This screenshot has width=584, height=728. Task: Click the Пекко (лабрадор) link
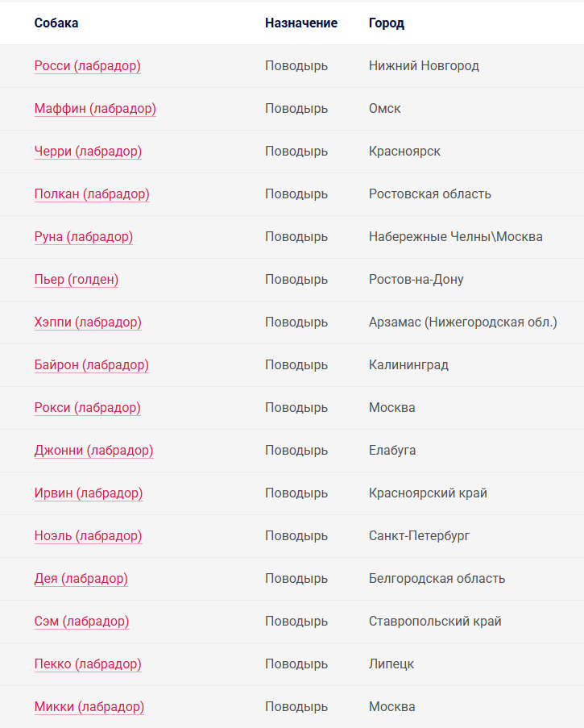coord(88,664)
